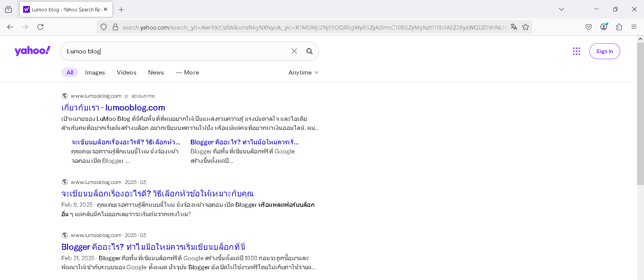The image size is (644, 280).
Task: Open the Pocket save icon
Action: pos(589,27)
